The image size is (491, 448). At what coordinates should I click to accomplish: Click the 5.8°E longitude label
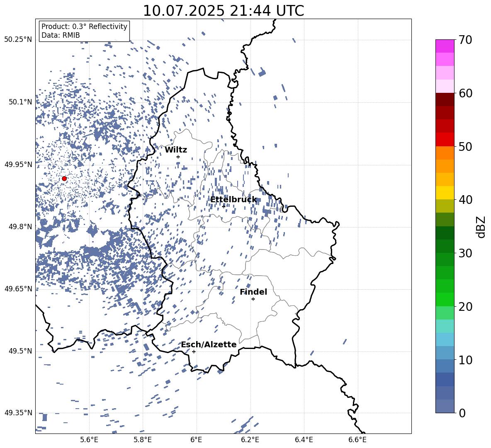click(x=143, y=440)
